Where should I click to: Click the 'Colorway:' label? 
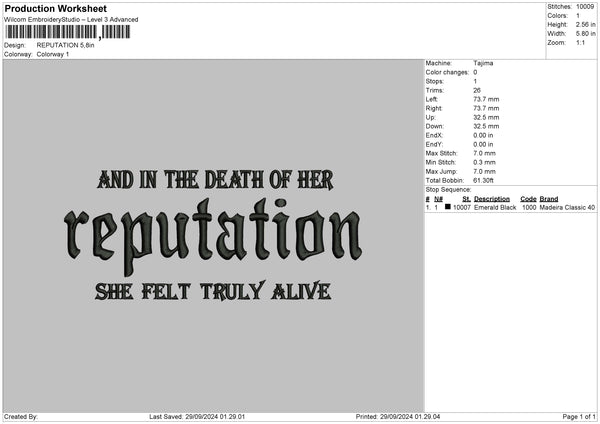coord(18,54)
